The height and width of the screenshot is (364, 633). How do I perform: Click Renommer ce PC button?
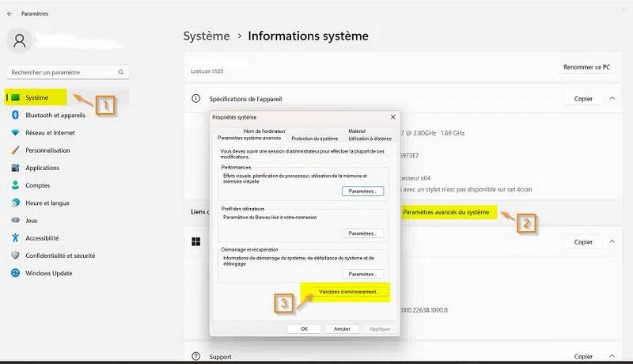click(x=586, y=67)
